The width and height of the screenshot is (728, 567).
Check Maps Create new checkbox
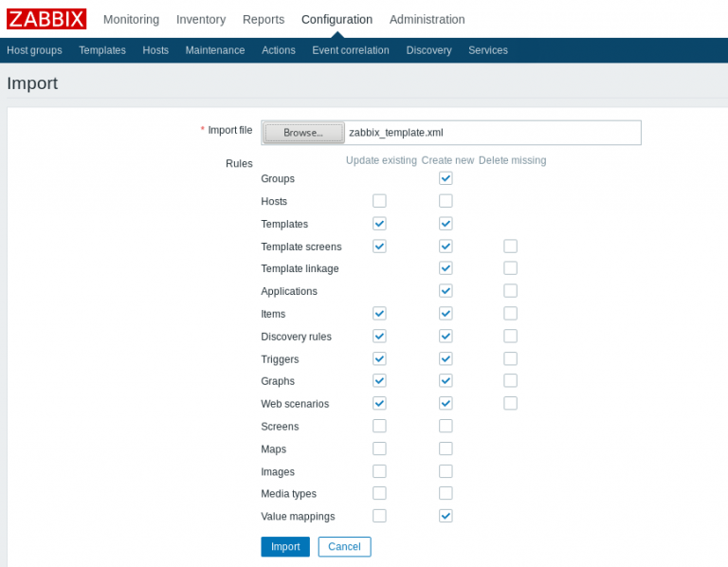(446, 449)
